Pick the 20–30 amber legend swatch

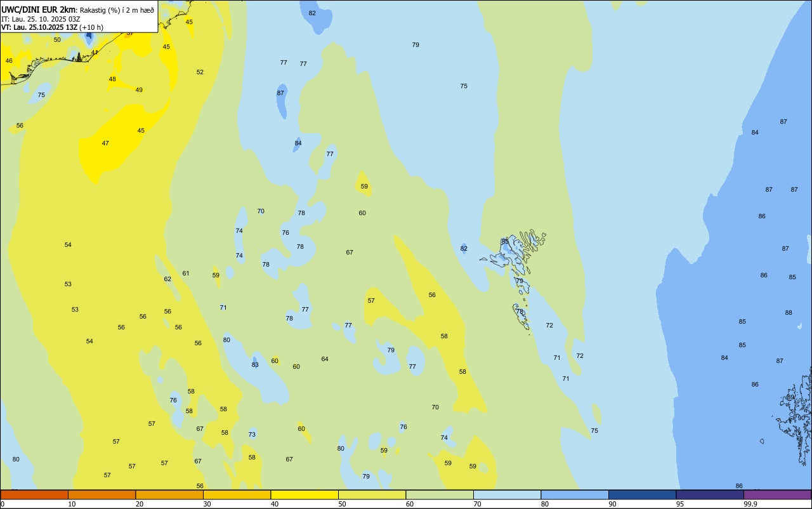point(169,494)
